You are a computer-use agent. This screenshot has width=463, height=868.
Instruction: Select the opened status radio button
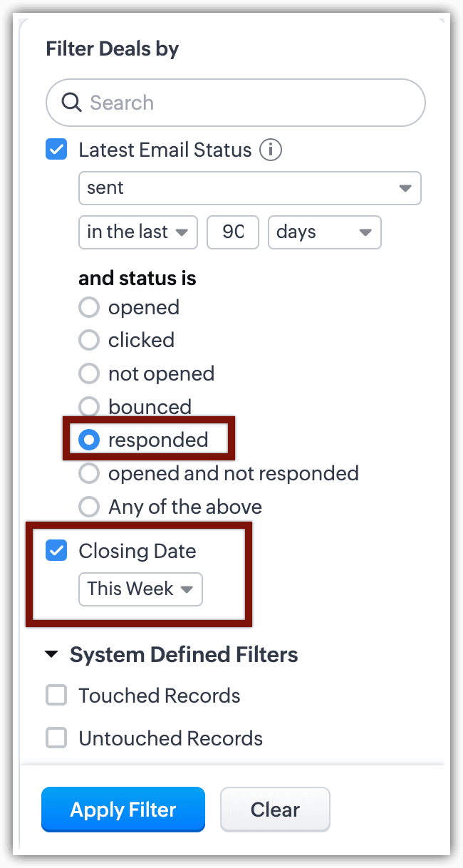pyautogui.click(x=89, y=308)
